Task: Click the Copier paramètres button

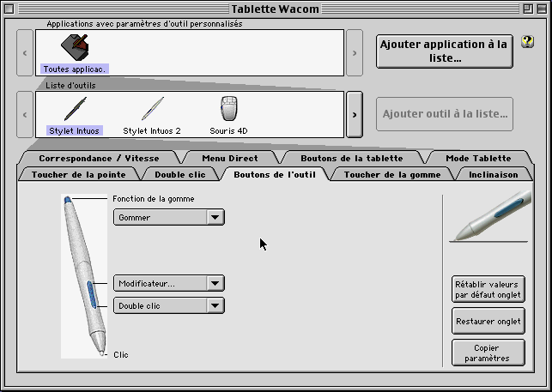Action: click(x=488, y=353)
